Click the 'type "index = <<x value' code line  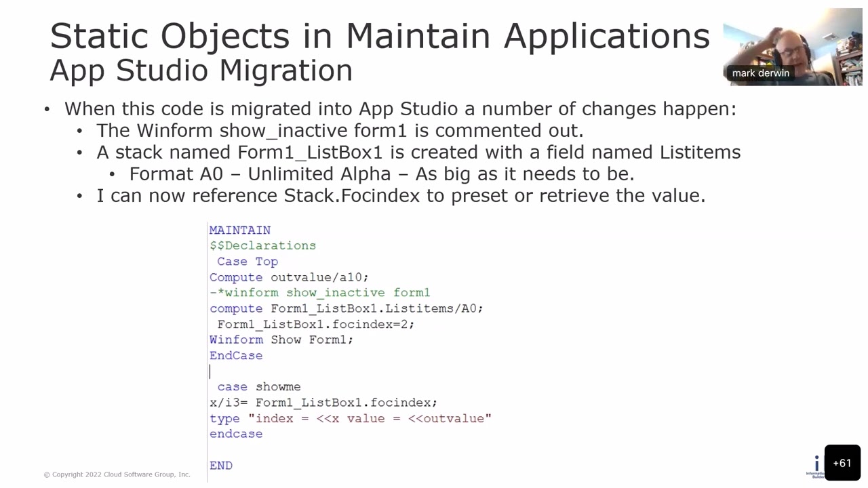[x=351, y=418]
